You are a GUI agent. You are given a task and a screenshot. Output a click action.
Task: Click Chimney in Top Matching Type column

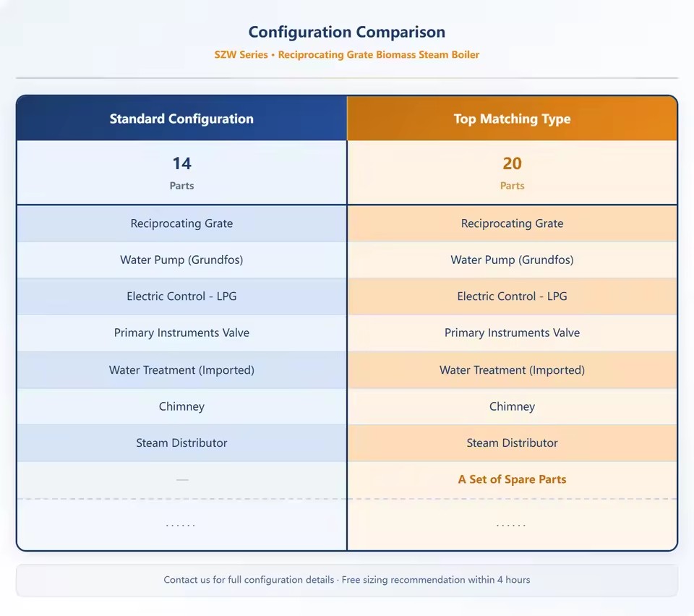(x=512, y=406)
